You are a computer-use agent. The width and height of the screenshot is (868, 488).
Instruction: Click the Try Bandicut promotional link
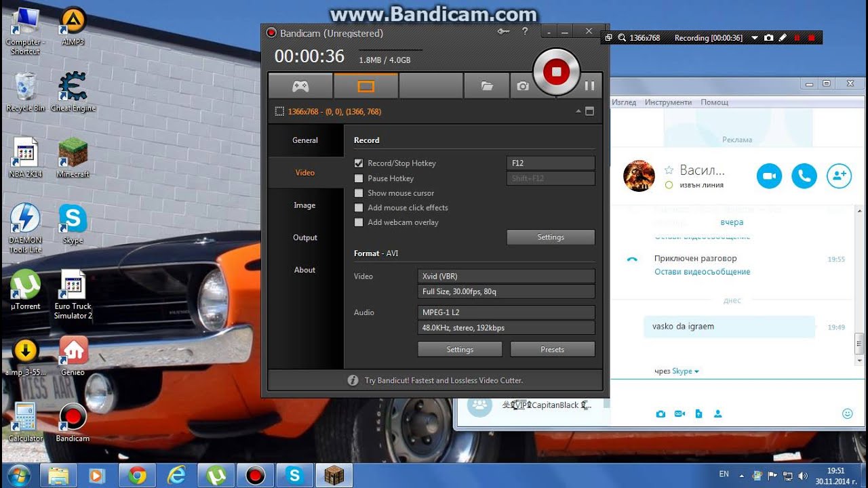pyautogui.click(x=443, y=380)
